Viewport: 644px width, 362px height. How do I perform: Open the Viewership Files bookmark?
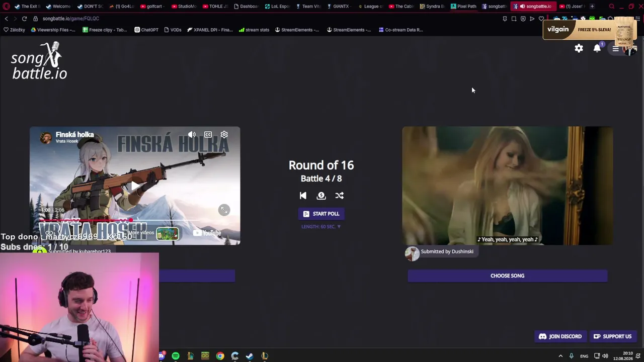coord(53,30)
